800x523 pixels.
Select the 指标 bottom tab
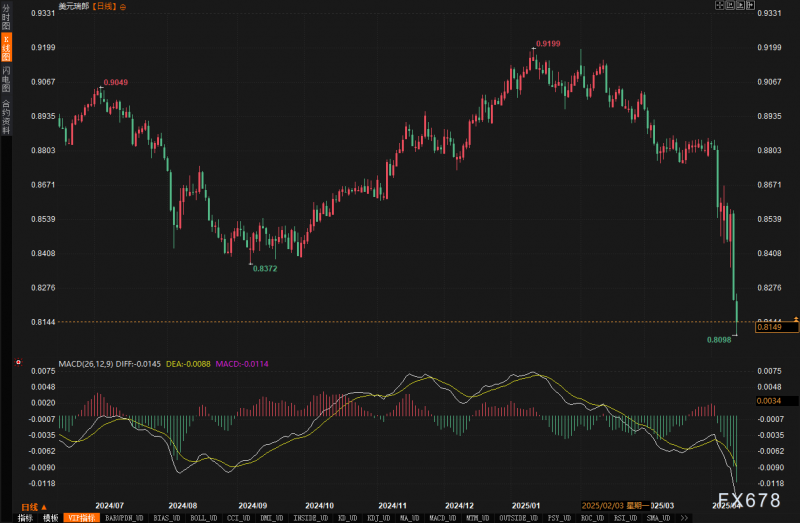pos(25,518)
